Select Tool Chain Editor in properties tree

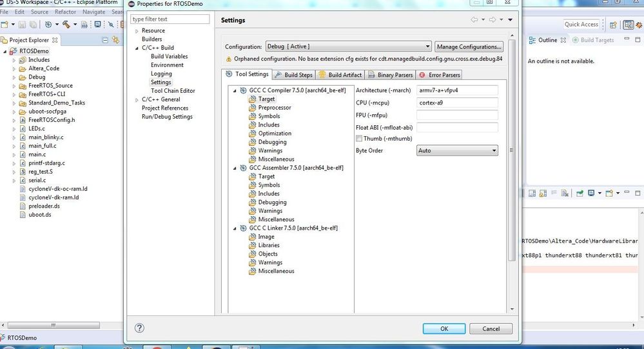(173, 91)
